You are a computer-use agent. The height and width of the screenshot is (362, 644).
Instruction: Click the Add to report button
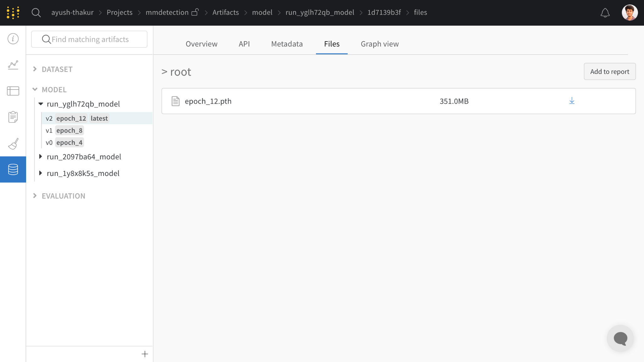pyautogui.click(x=610, y=71)
